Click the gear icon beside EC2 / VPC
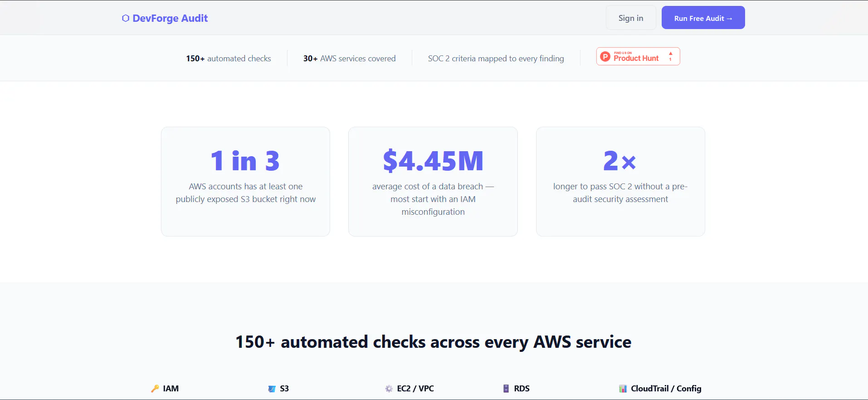The image size is (868, 400). pyautogui.click(x=389, y=389)
